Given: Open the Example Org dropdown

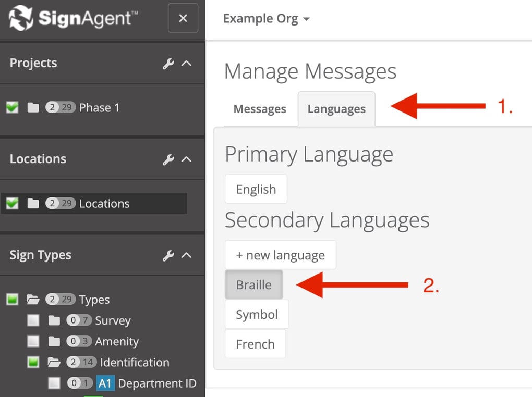Looking at the screenshot, I should 266,19.
